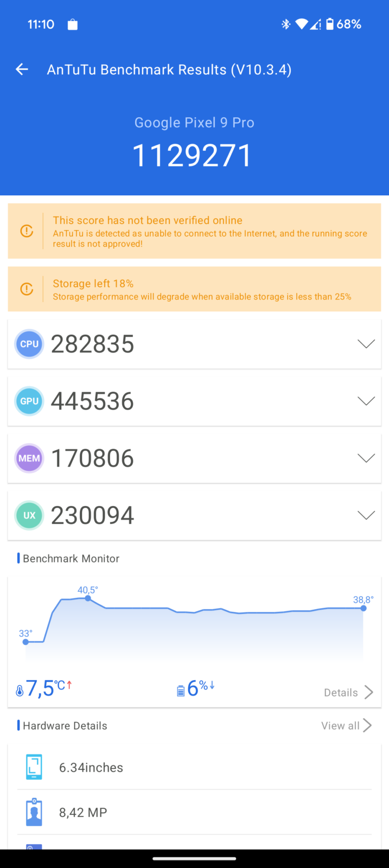Tap the screen size hardware icon

point(34,767)
